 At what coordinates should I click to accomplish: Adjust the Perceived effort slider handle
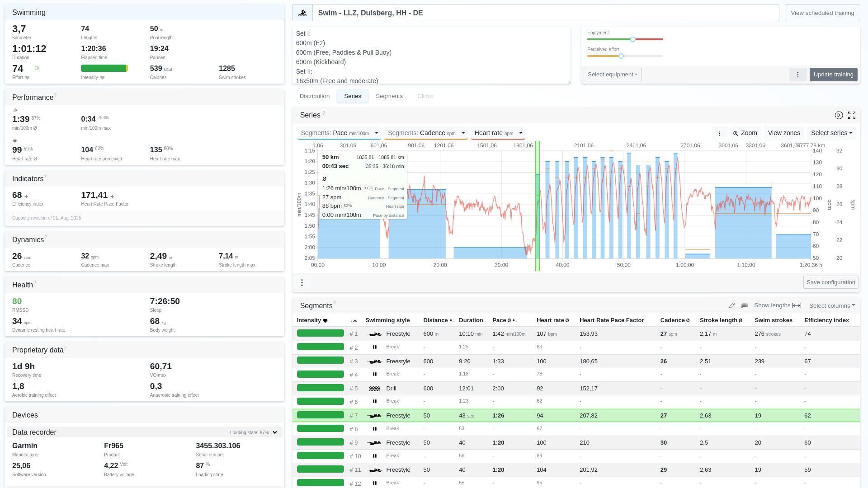click(621, 56)
